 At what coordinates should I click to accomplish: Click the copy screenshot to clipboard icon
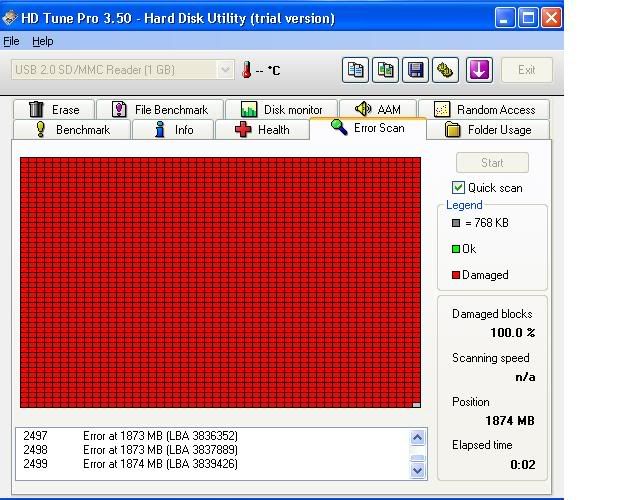pos(385,70)
